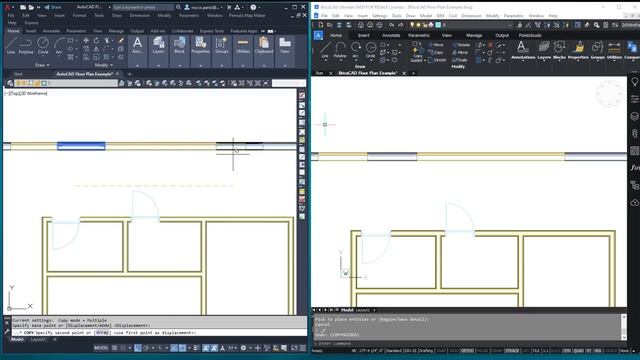The width and height of the screenshot is (640, 360).
Task: Click the Share button in AutoCAD title bar
Action: pos(53,7)
